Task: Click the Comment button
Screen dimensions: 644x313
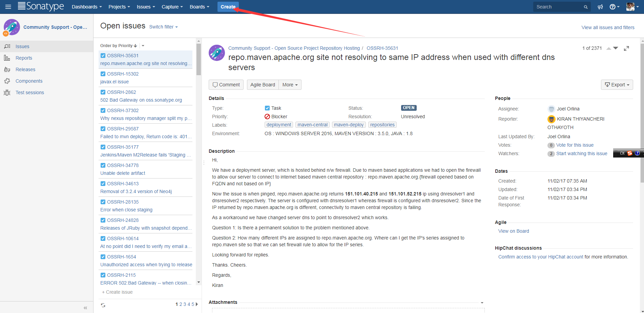Action: coord(226,85)
